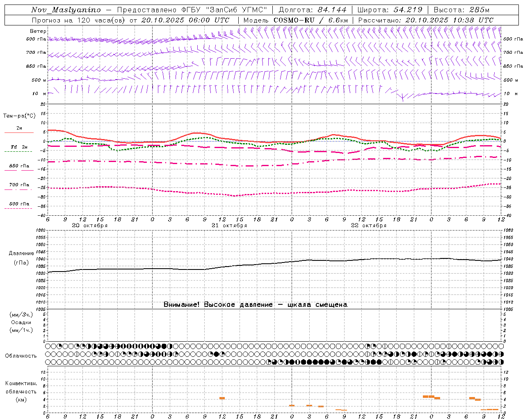Click the '(км)' convective height unit label
The image size is (525, 420).
pos(21,399)
